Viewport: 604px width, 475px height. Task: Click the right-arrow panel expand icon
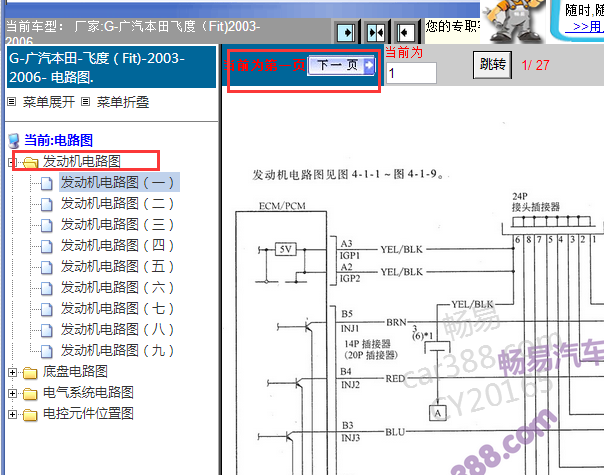click(346, 32)
